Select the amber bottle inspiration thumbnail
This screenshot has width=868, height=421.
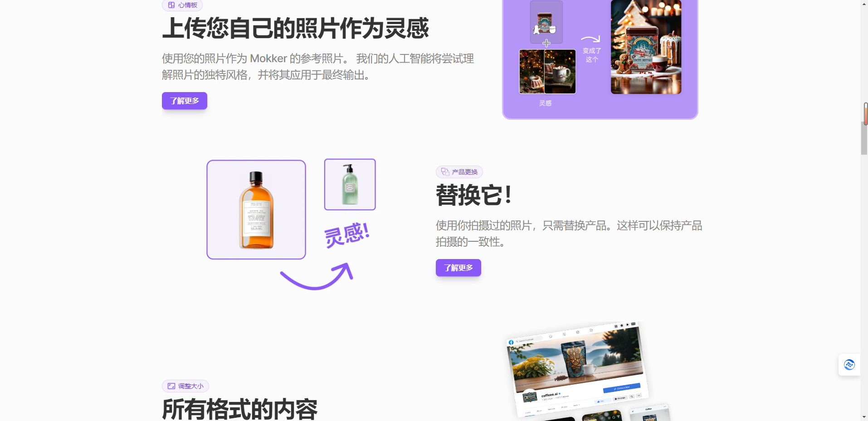pyautogui.click(x=256, y=209)
